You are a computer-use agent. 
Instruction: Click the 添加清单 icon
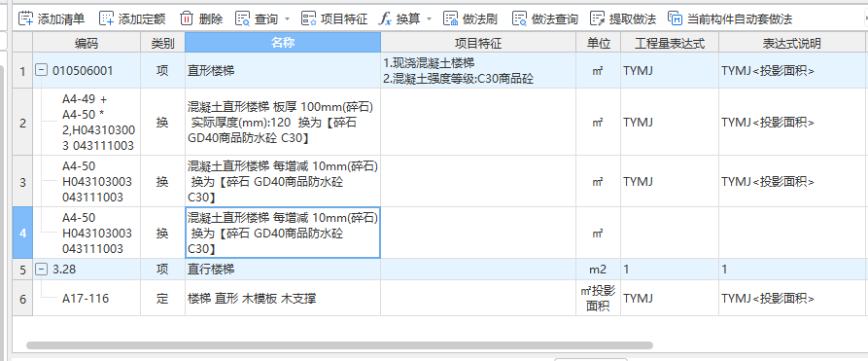click(25, 18)
